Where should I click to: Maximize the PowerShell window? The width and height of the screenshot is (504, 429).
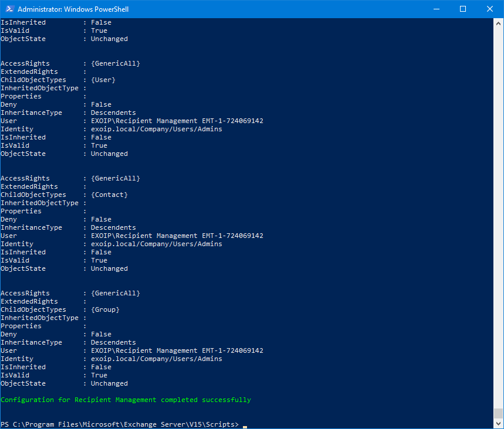coord(463,9)
